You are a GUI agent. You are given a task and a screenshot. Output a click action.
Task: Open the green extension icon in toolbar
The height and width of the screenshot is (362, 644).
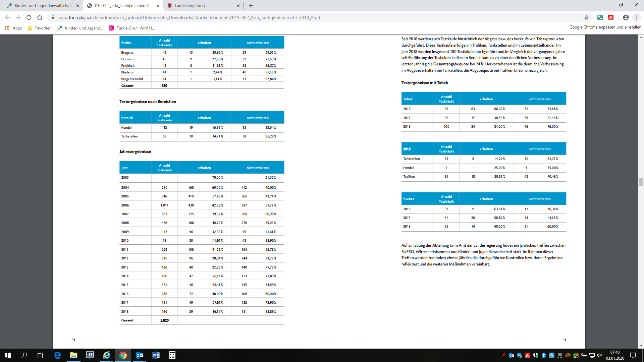click(600, 17)
